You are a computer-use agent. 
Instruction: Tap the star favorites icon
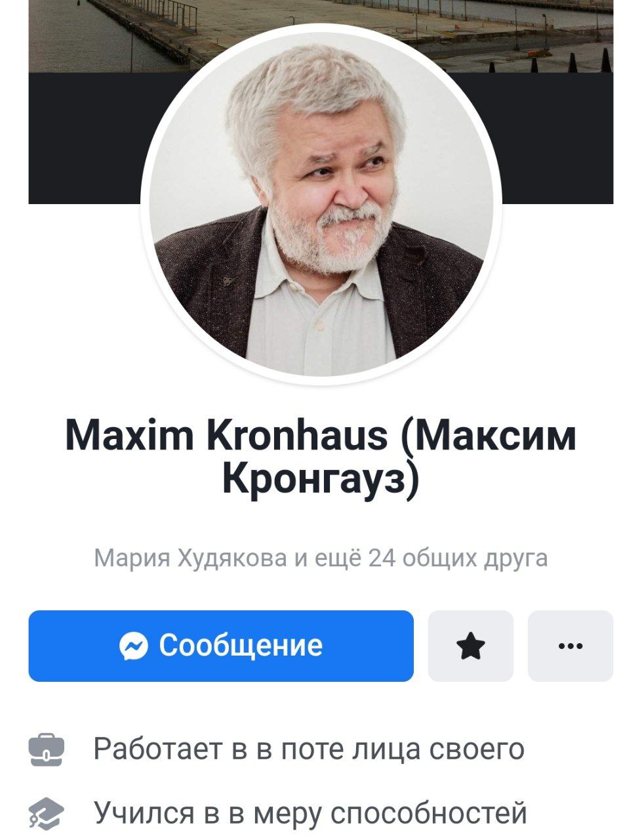tap(470, 646)
